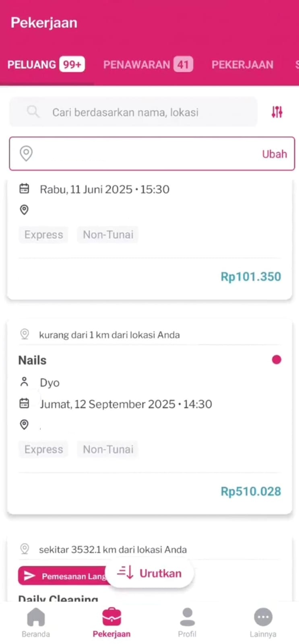Viewport: 299px width, 644px height.
Task: Switch to the PENAWARAN tab
Action: tap(148, 65)
